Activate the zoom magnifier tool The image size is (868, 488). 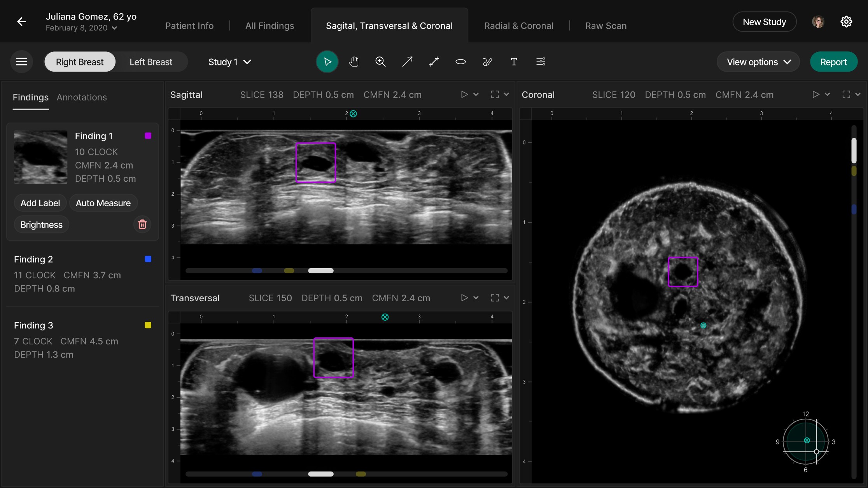click(380, 62)
